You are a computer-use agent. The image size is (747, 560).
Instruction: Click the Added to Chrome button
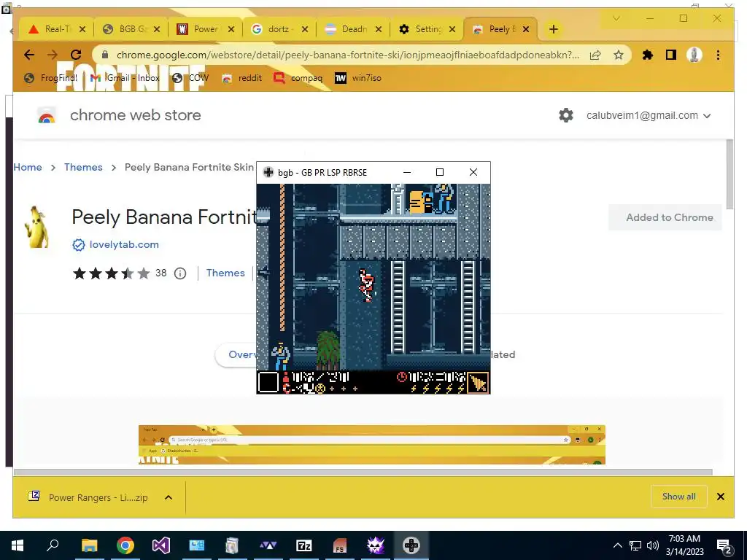[x=665, y=217]
